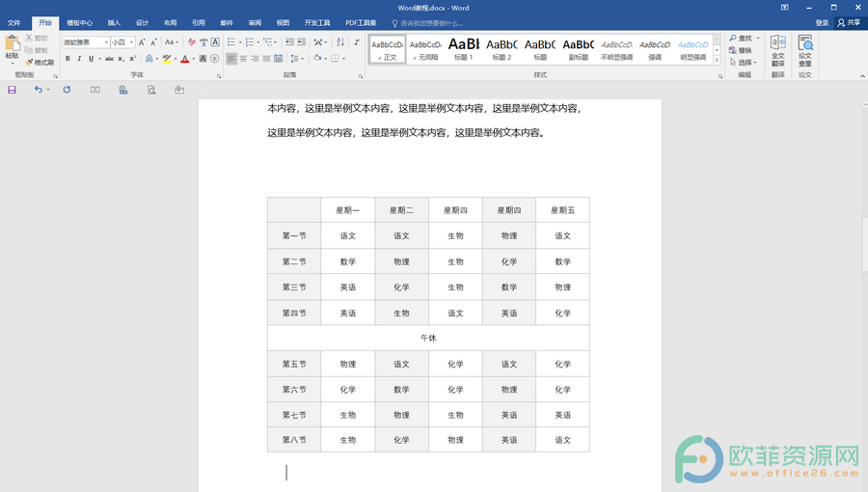Viewport: 868px width, 492px height.
Task: Switch to the Insert (插入) tab
Action: point(114,23)
